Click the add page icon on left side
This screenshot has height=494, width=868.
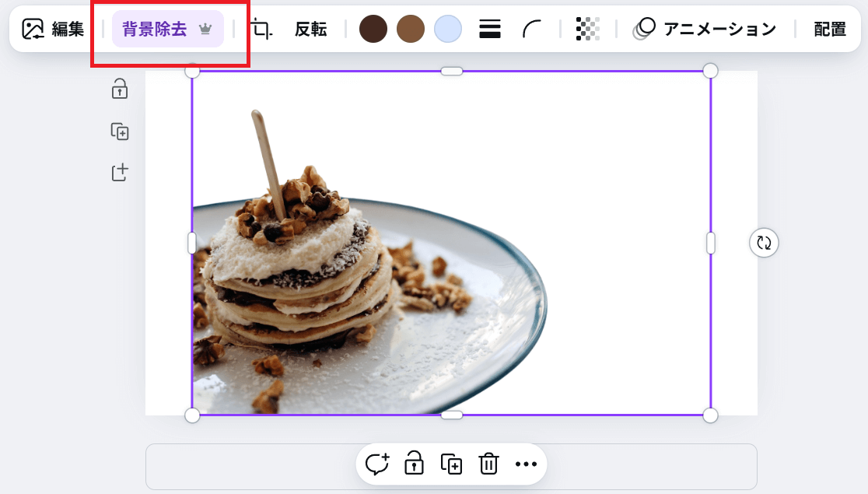tap(120, 173)
